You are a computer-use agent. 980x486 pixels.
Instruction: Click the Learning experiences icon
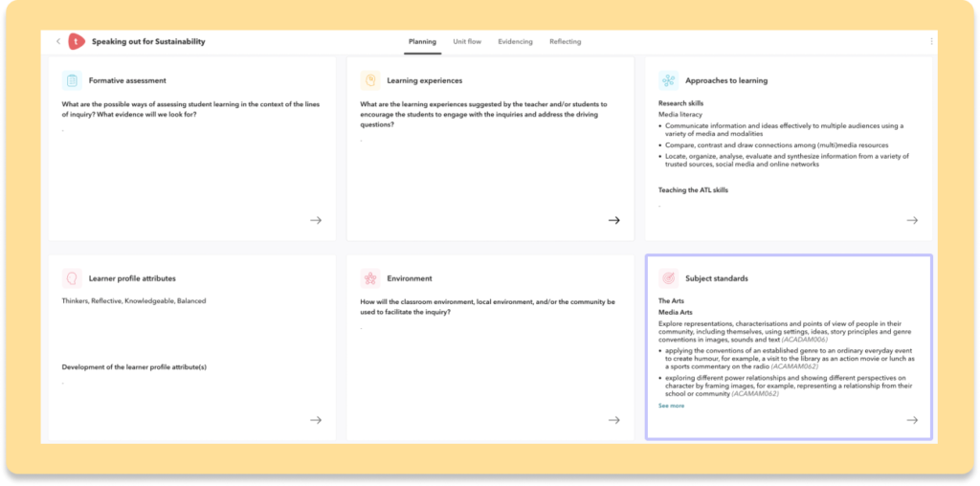tap(370, 81)
